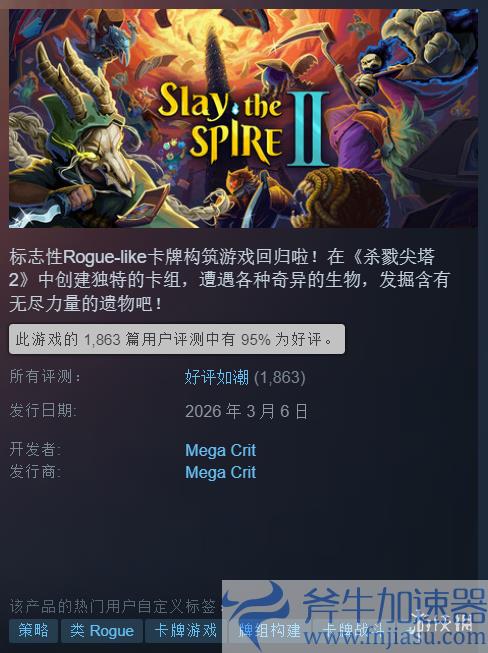
Task: Open developer Mega Crit link
Action: point(220,450)
